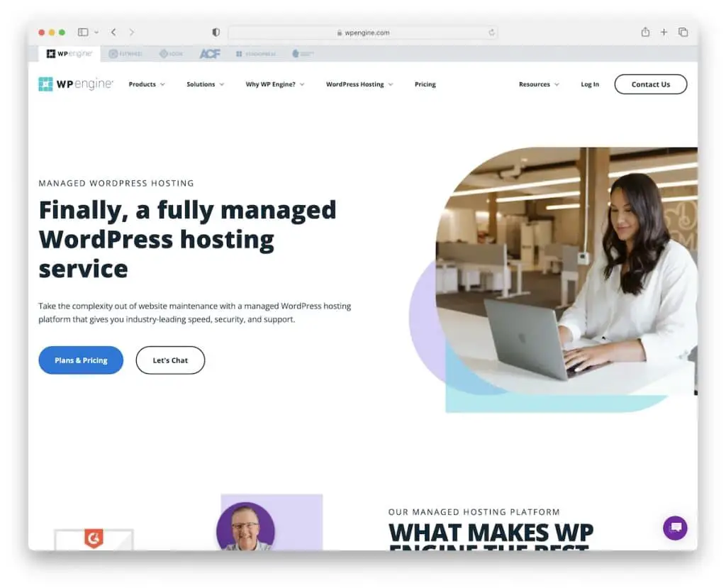
Task: Switch to the last brand tab after StudioPress
Action: (303, 54)
